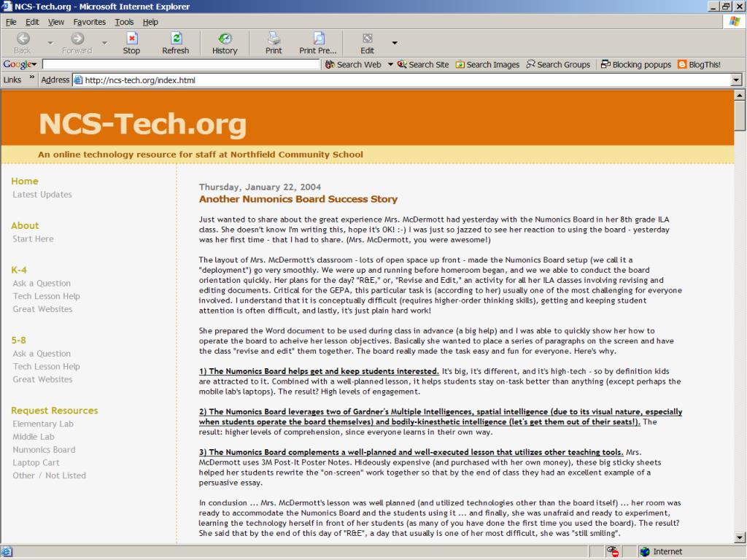Click the Internet Explorer title bar icon

[x=7, y=6]
